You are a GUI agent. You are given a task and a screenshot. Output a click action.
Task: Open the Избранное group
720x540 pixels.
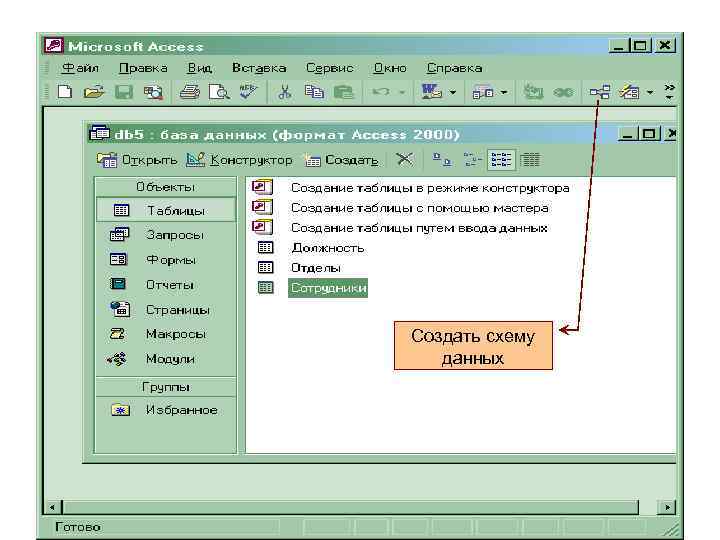(165, 410)
